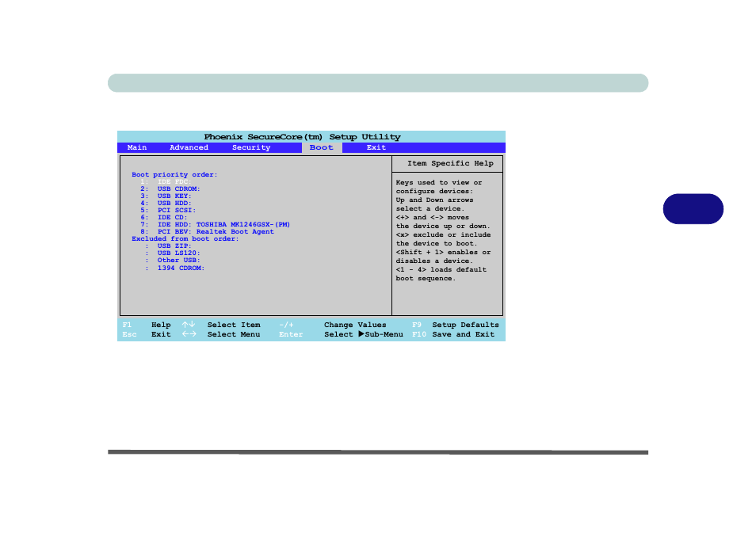Open the Security tab
The image size is (756, 533).
pos(251,147)
